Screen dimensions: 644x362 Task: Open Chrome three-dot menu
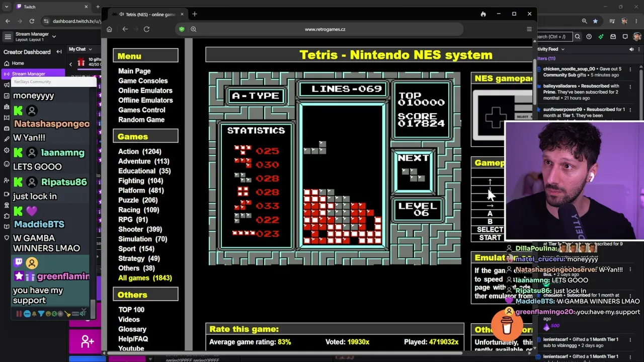click(637, 21)
